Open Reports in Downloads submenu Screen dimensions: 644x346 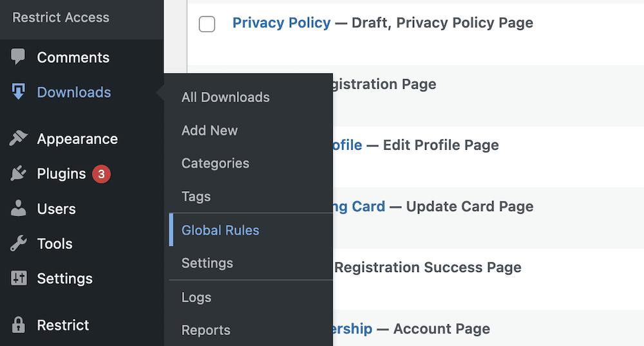coord(206,331)
